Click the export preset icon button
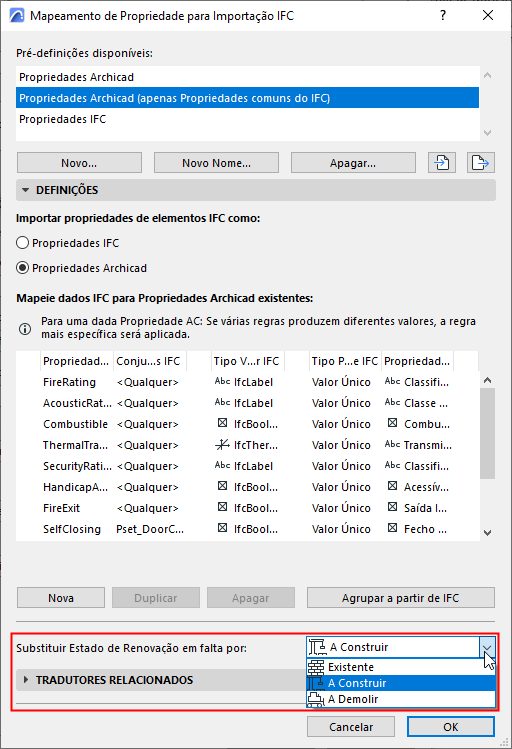Screen dimensions: 512x749 [480, 163]
